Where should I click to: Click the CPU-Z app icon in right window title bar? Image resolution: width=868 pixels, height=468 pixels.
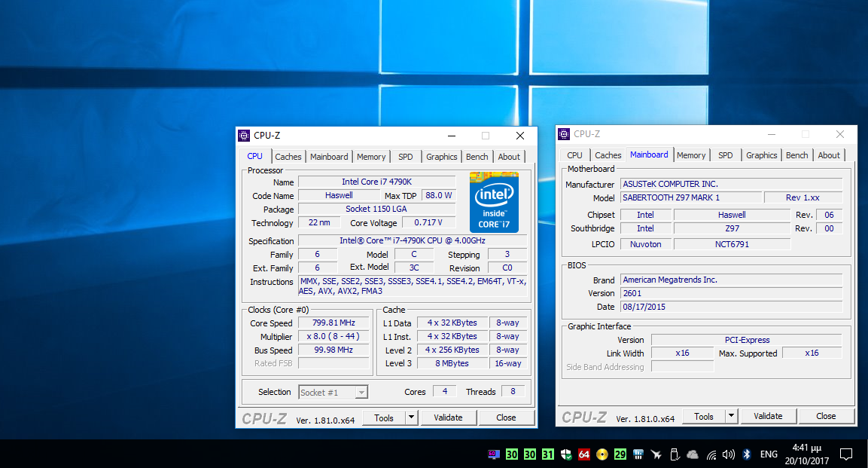tap(564, 134)
